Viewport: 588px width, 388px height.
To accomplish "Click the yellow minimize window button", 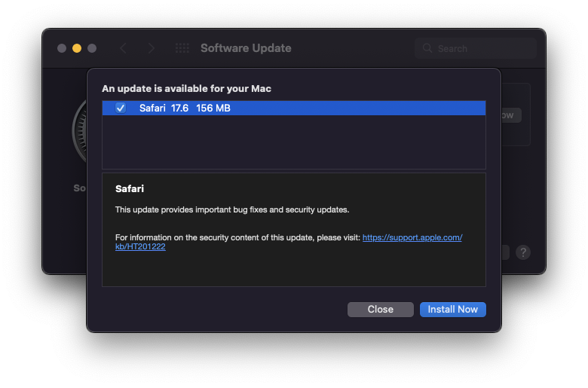I will (x=77, y=48).
